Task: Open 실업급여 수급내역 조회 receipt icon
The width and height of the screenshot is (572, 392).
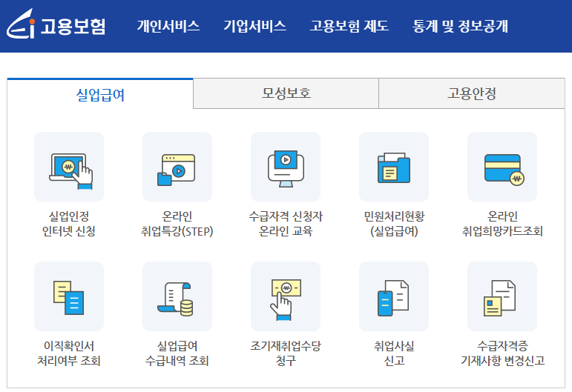Action: coord(177,296)
